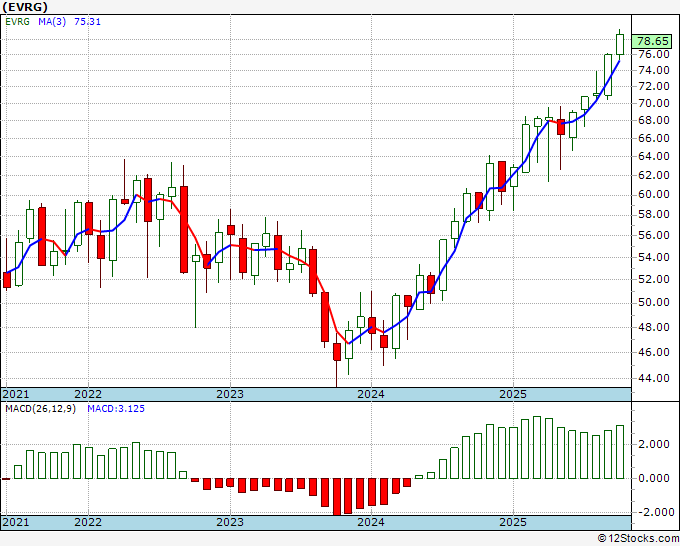Click the 78.65 current price tag
This screenshot has height=546, width=680.
click(x=652, y=41)
